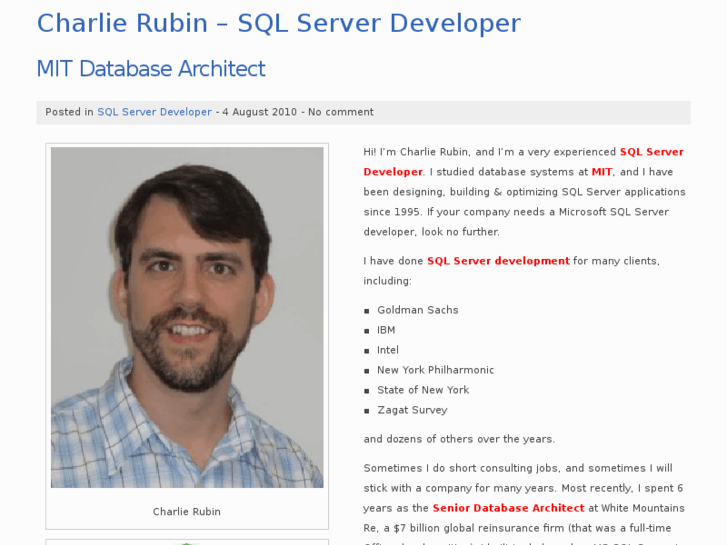Open the Charlie Rubin portrait photo

click(x=187, y=317)
